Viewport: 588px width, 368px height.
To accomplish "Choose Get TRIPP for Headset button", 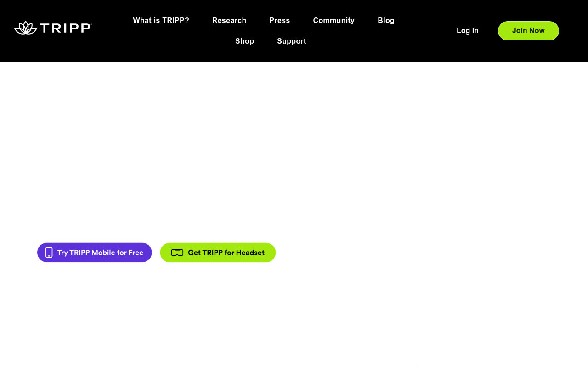I will (x=218, y=253).
